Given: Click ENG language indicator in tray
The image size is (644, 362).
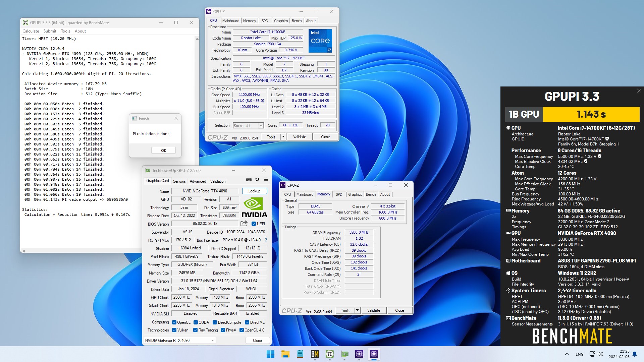Looking at the screenshot, I should pyautogui.click(x=579, y=354).
